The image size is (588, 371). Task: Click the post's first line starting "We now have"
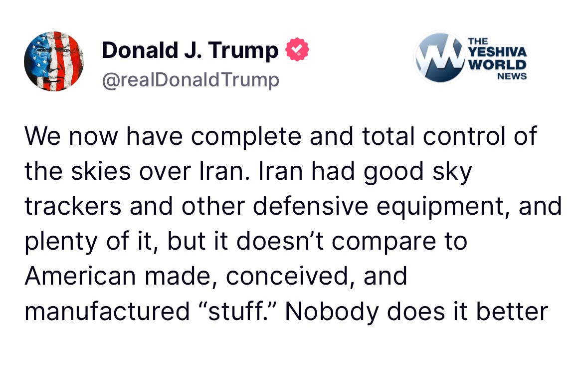(x=280, y=137)
